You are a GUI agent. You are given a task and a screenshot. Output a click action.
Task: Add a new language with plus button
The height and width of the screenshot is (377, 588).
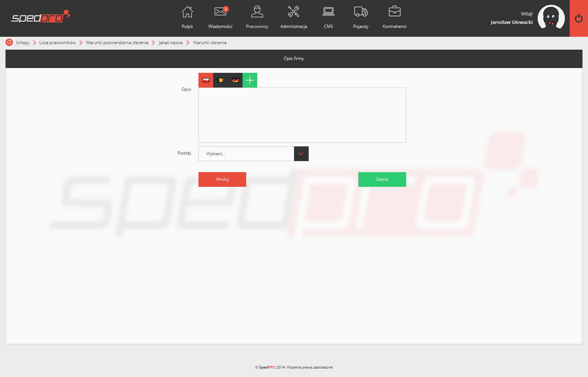tap(250, 80)
